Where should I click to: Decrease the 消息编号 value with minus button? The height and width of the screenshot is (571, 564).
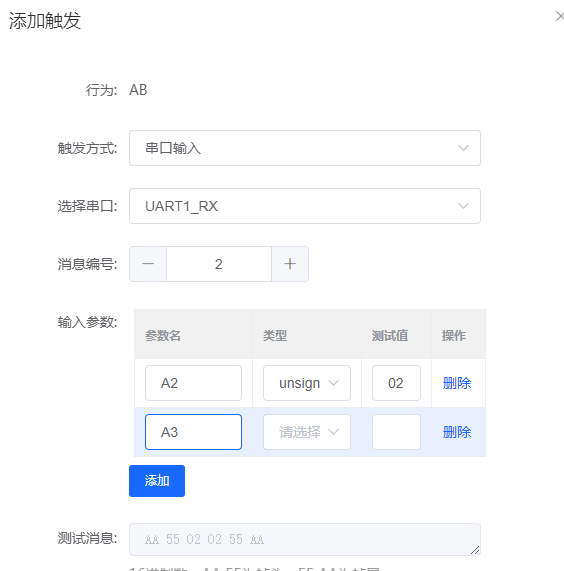[x=148, y=264]
